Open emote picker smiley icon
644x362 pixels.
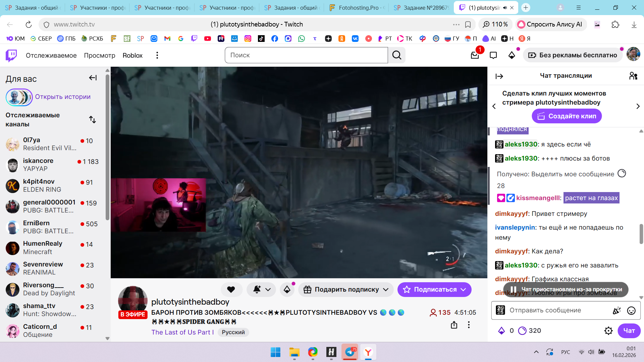pyautogui.click(x=631, y=311)
